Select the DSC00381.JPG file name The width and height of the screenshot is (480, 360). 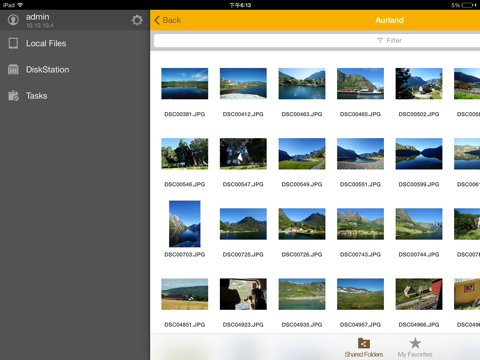click(185, 114)
